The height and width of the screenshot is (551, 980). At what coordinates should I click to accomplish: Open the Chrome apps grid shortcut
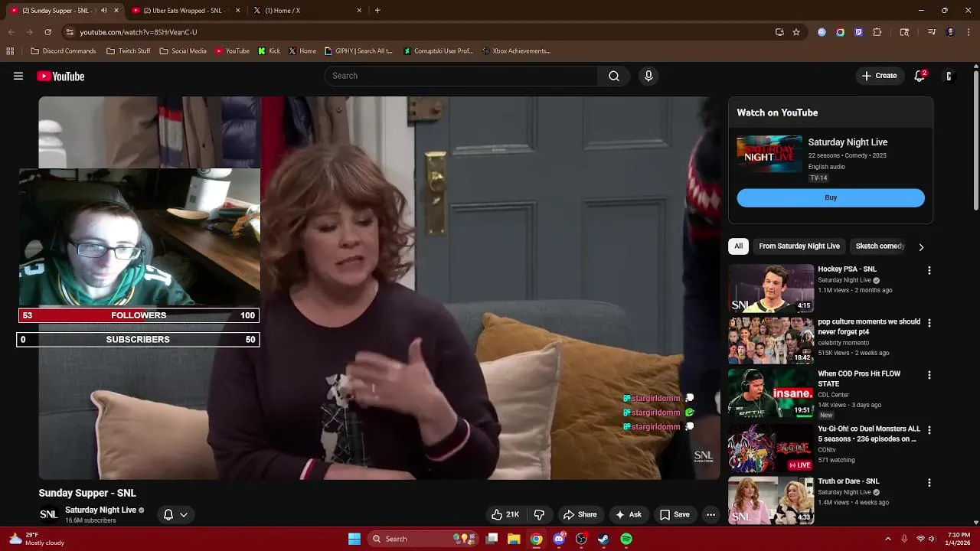coord(10,51)
